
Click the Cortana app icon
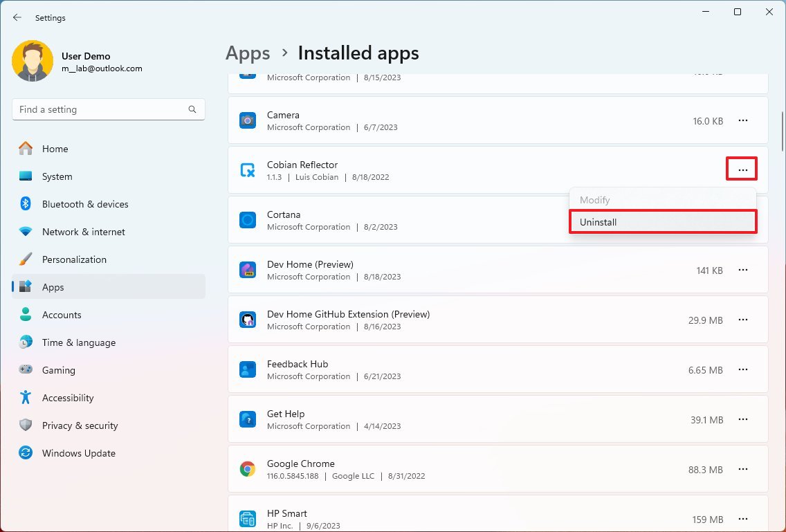tap(248, 220)
